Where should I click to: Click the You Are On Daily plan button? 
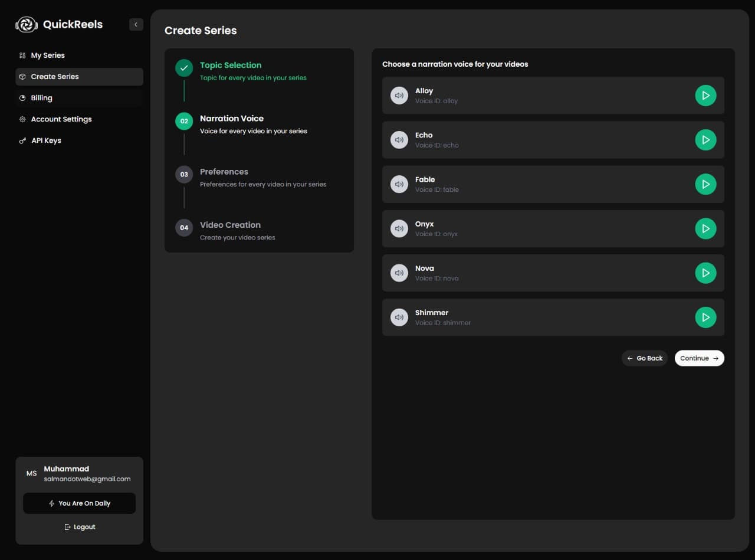tap(79, 503)
